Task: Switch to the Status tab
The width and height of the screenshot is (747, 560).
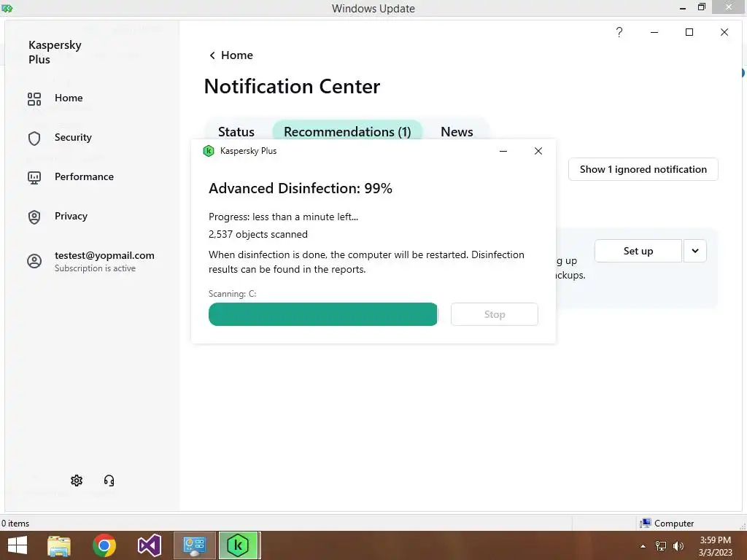Action: coord(236,131)
